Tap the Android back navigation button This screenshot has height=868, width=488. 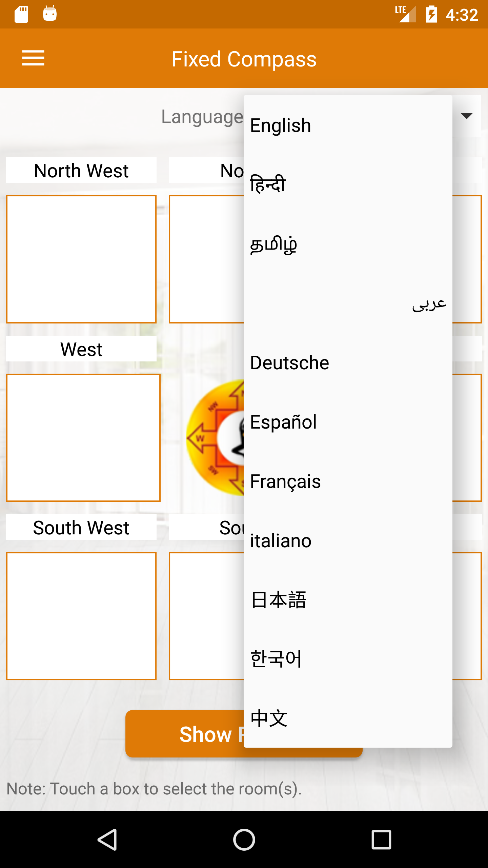(108, 840)
